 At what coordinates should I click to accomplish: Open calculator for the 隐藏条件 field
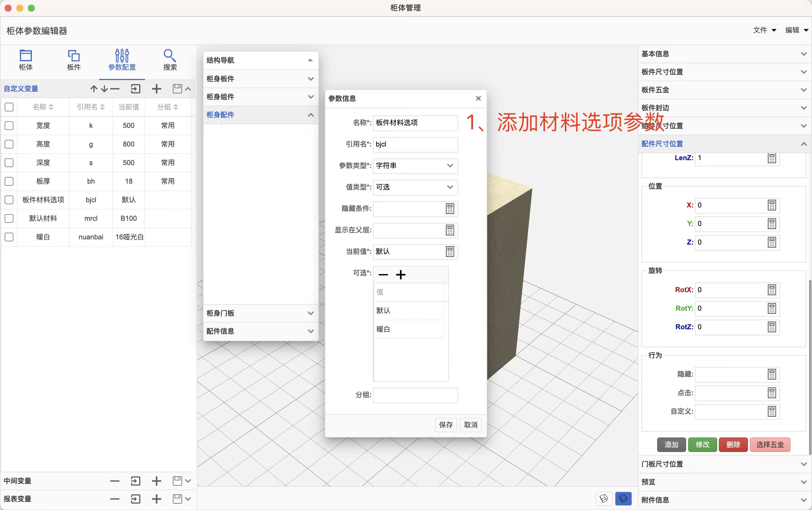450,209
